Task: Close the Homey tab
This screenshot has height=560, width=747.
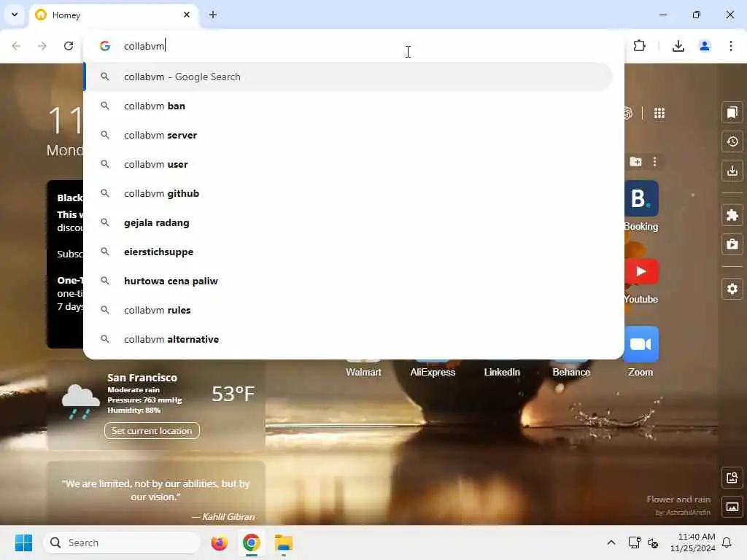Action: pos(186,15)
